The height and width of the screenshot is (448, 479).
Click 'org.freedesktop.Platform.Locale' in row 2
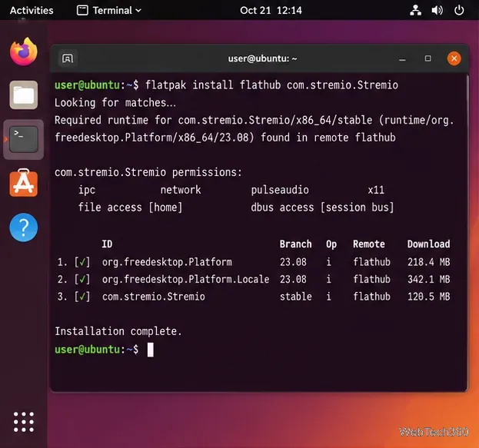click(x=186, y=280)
